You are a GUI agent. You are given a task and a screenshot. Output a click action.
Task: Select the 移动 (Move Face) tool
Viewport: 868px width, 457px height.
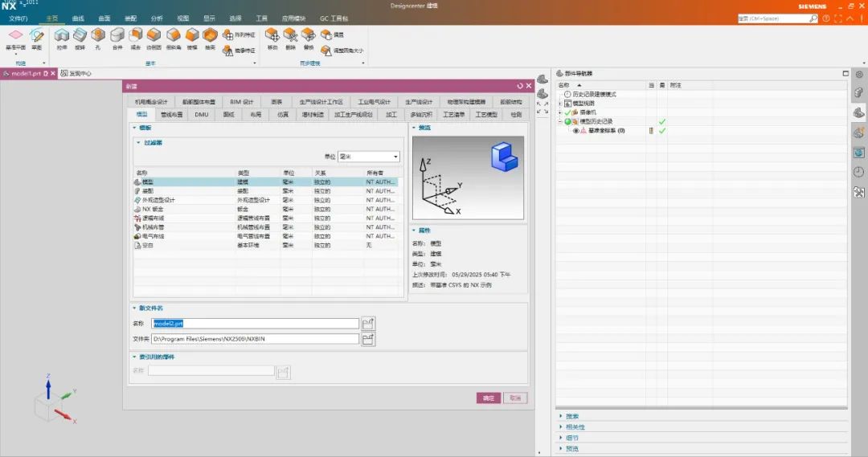coord(272,39)
